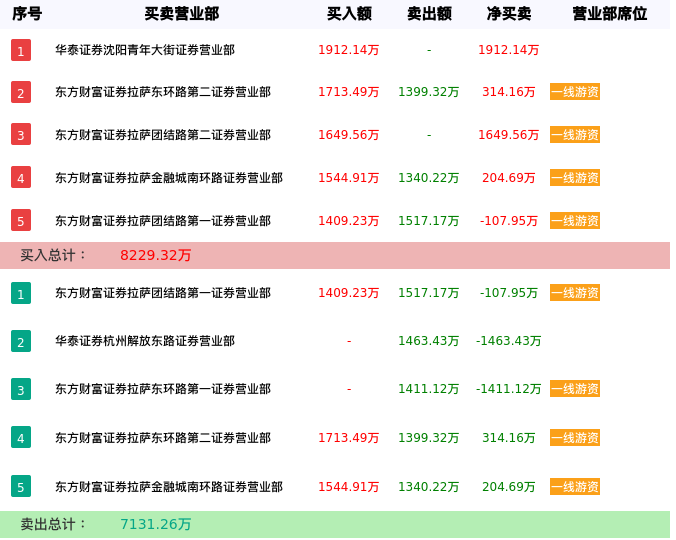
Task: Click 一线游资 tag for 拉萨东环路第一证券营业部
Action: pos(575,389)
